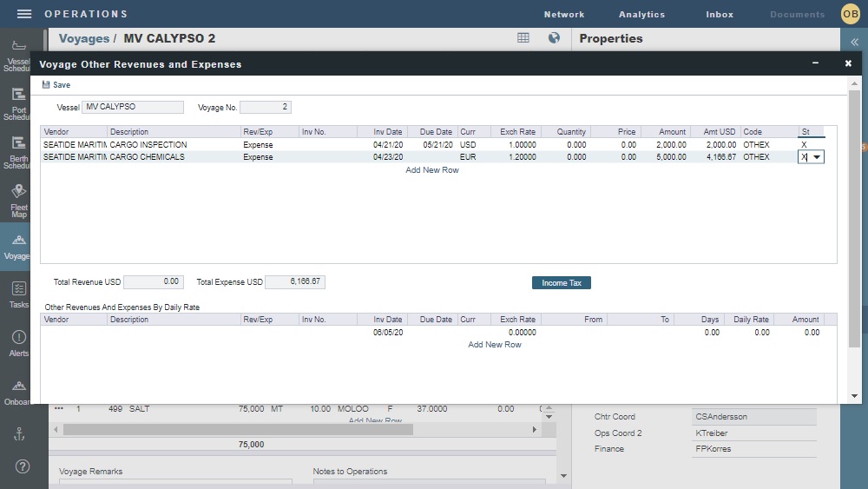Screen dimensions: 868x489
Task: Click Add New Row under daily rate table
Action: click(x=495, y=345)
